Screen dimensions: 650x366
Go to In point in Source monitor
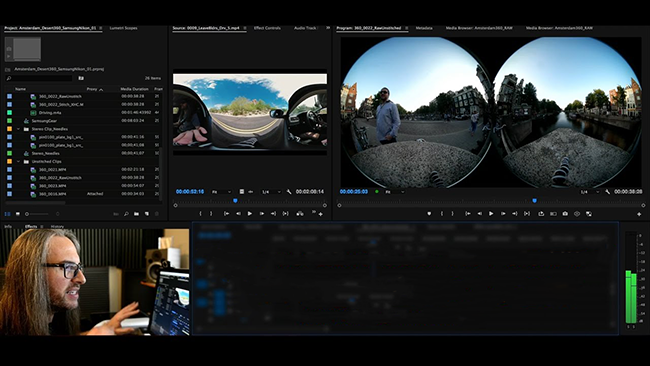226,213
